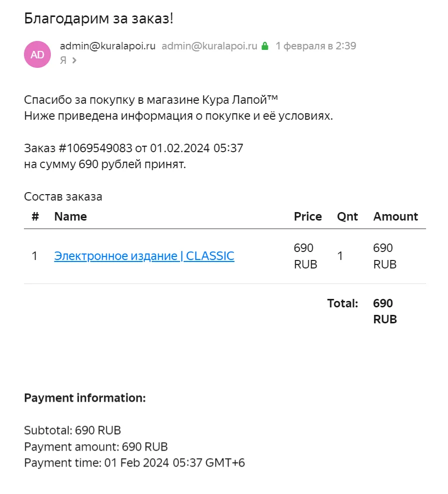This screenshot has height=494, width=448.
Task: Click the green lock security icon
Action: [265, 46]
